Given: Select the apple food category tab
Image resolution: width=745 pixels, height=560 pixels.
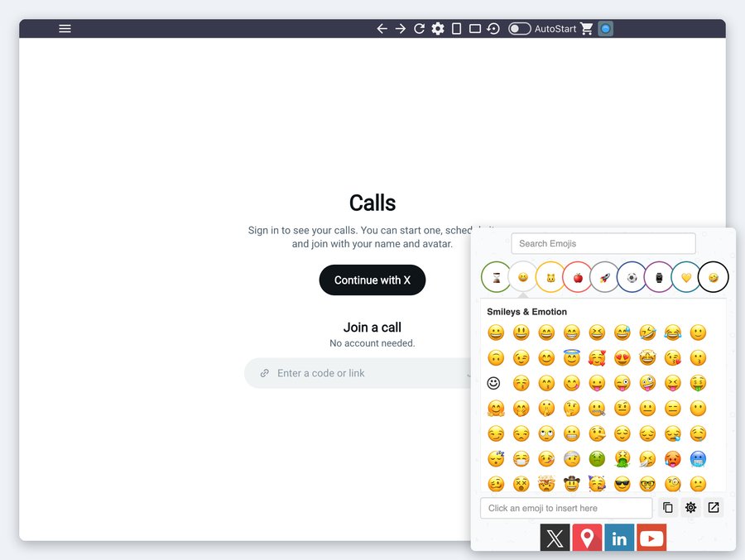Looking at the screenshot, I should tap(577, 277).
